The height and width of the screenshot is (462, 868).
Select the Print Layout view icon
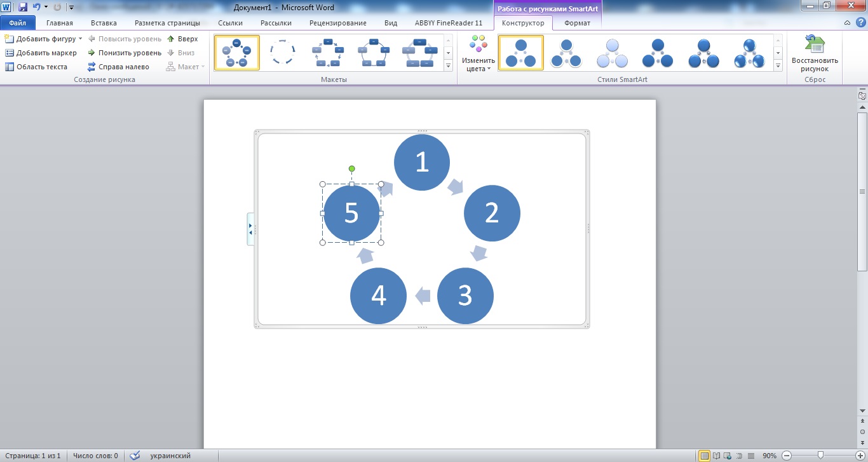704,456
